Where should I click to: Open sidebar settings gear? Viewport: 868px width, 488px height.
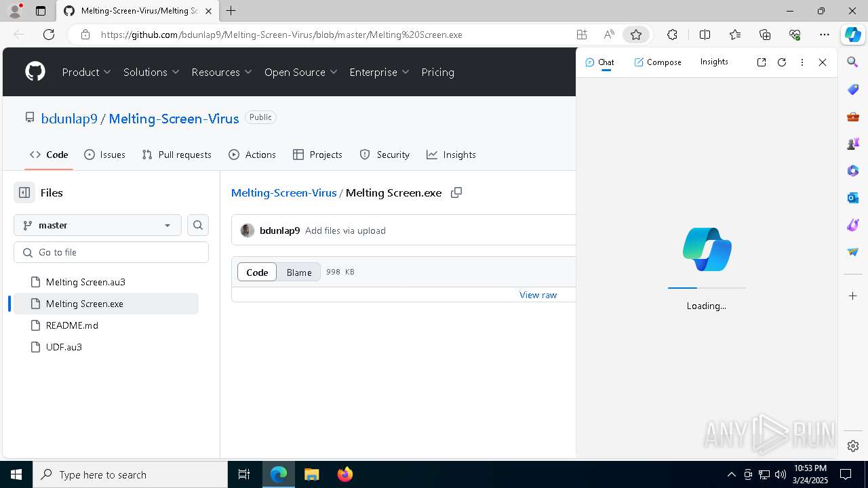click(x=853, y=446)
